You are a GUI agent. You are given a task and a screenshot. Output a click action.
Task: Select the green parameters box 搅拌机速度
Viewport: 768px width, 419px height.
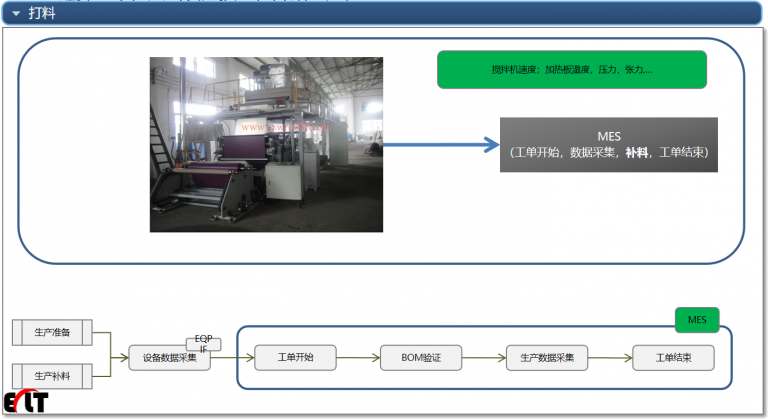tap(571, 70)
